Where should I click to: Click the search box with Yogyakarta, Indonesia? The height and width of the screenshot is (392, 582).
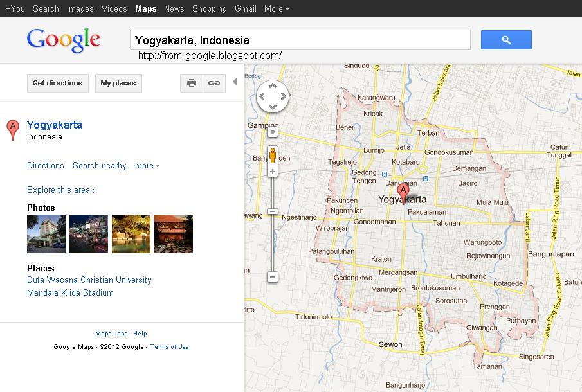300,40
